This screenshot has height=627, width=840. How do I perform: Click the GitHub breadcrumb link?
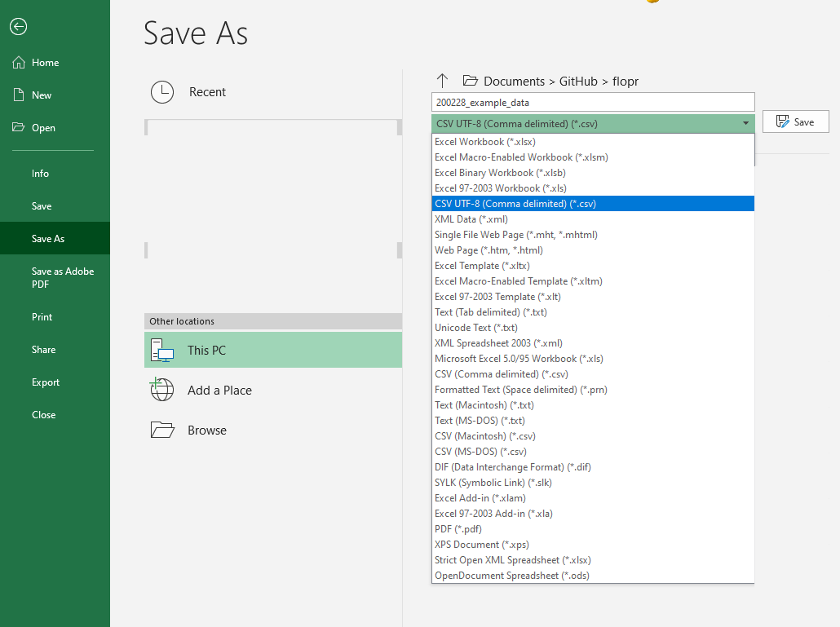pos(578,82)
